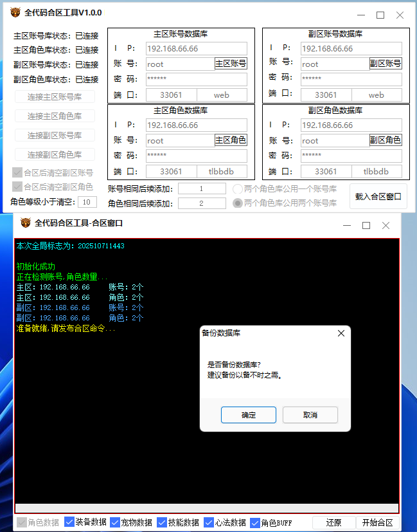Click the 主区账号 button
Screen dimensions: 417x532
click(x=231, y=64)
